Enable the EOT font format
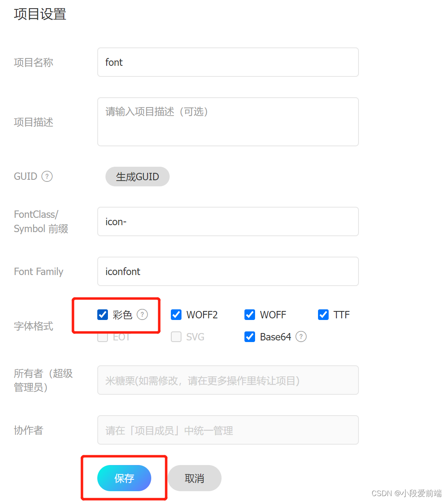Viewport: 448px width, 501px height. tap(102, 337)
